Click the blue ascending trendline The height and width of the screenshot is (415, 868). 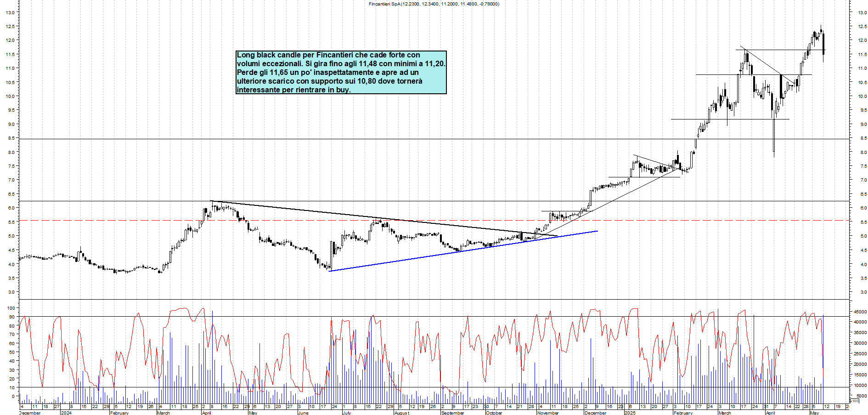click(463, 251)
